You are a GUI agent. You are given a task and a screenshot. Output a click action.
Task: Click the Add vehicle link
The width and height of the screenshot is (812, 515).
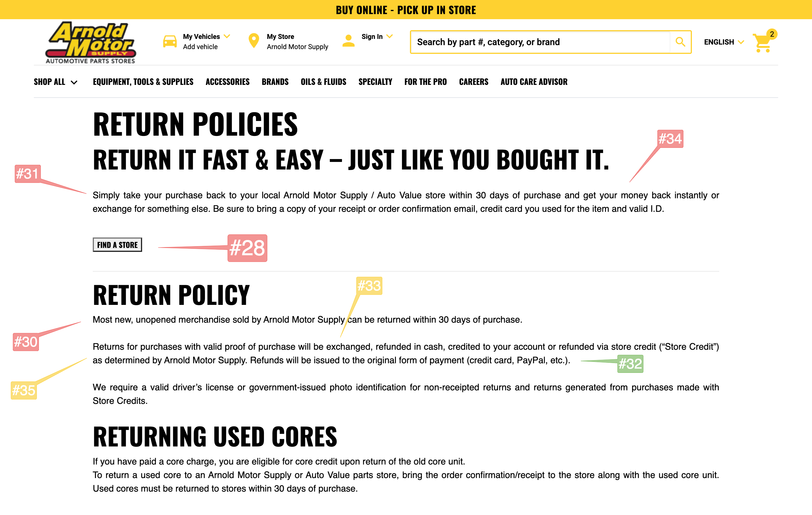pyautogui.click(x=200, y=47)
